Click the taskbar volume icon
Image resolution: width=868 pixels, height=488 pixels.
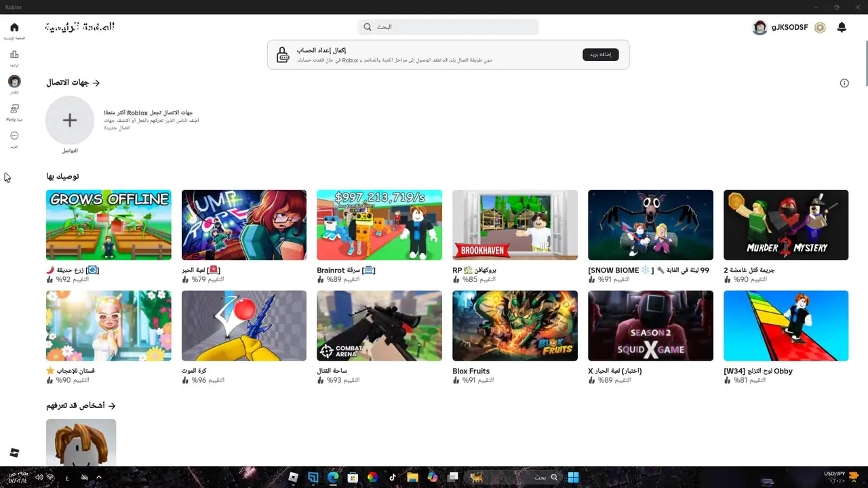39,477
